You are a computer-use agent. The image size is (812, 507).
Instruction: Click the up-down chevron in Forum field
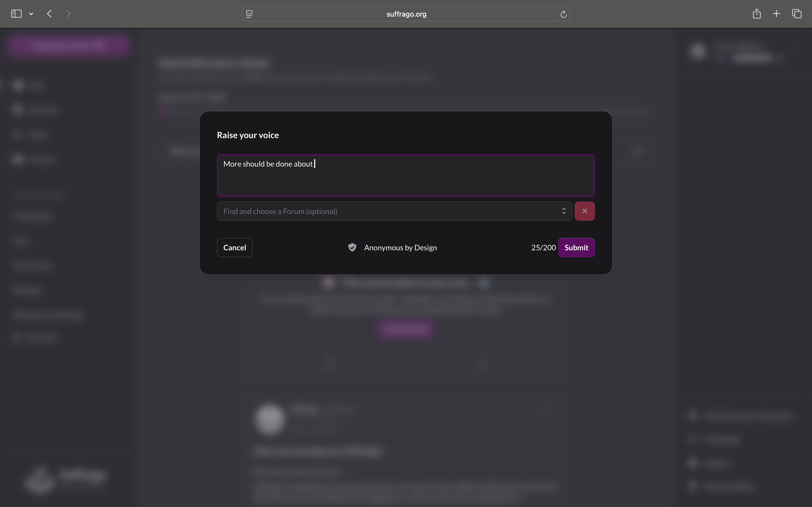pyautogui.click(x=564, y=211)
